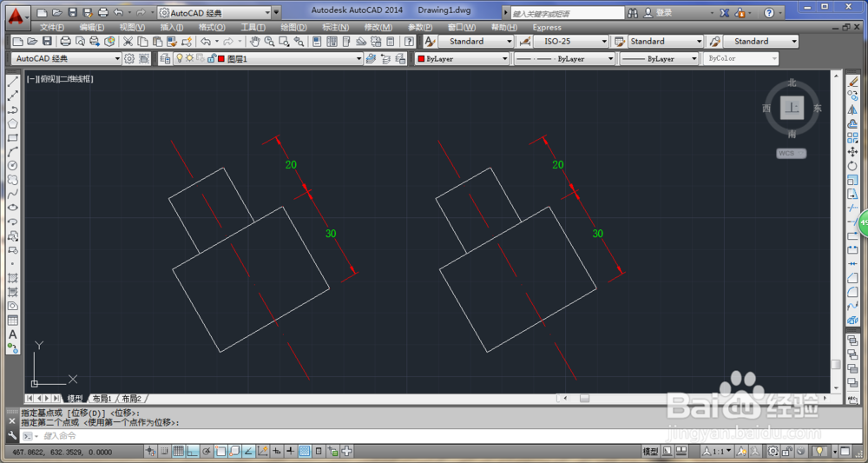The image size is (868, 463).
Task: Click the Zoom Window icon
Action: point(284,41)
